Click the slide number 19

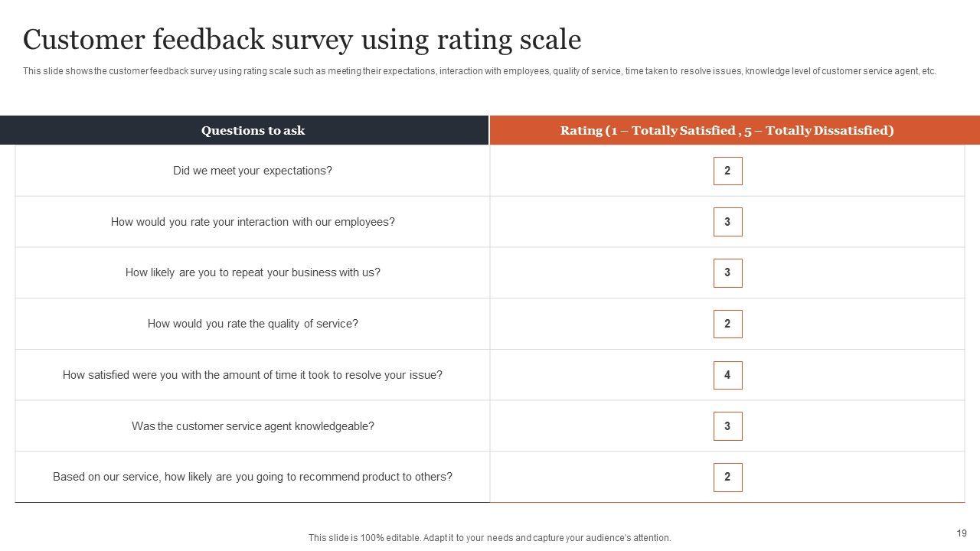[x=962, y=533]
